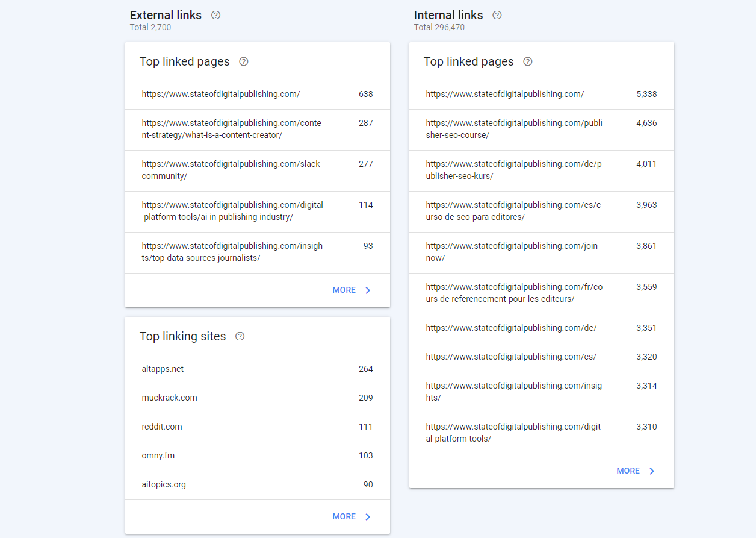Open help icon beside External links heading
Viewport: 756px width, 538px height.
coord(216,15)
